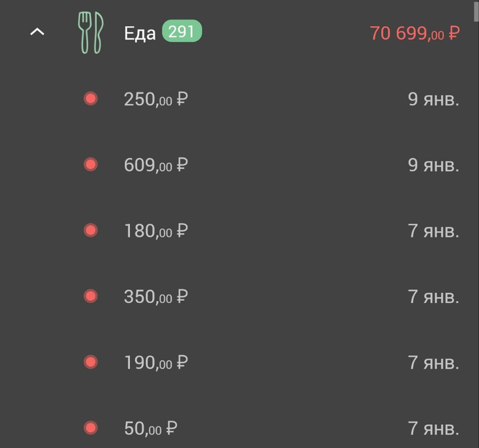Viewport: 479px width, 448px height.
Task: Click red dot beside 350,00 ₽ entry
Action: coord(90,296)
